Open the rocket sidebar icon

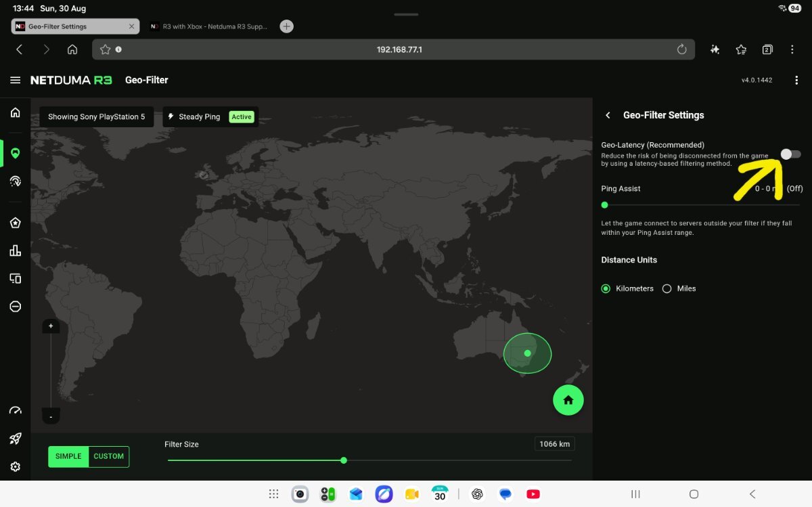pyautogui.click(x=15, y=439)
